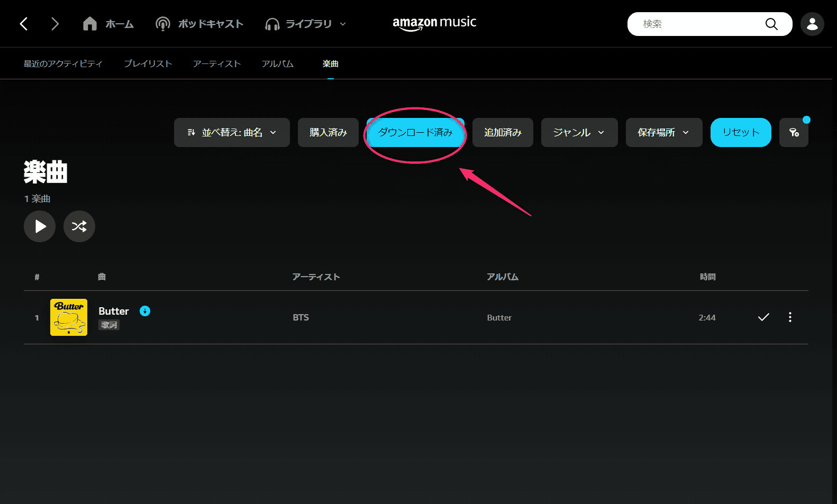Open the 保存場所 dropdown
This screenshot has height=504, width=837.
pyautogui.click(x=663, y=132)
